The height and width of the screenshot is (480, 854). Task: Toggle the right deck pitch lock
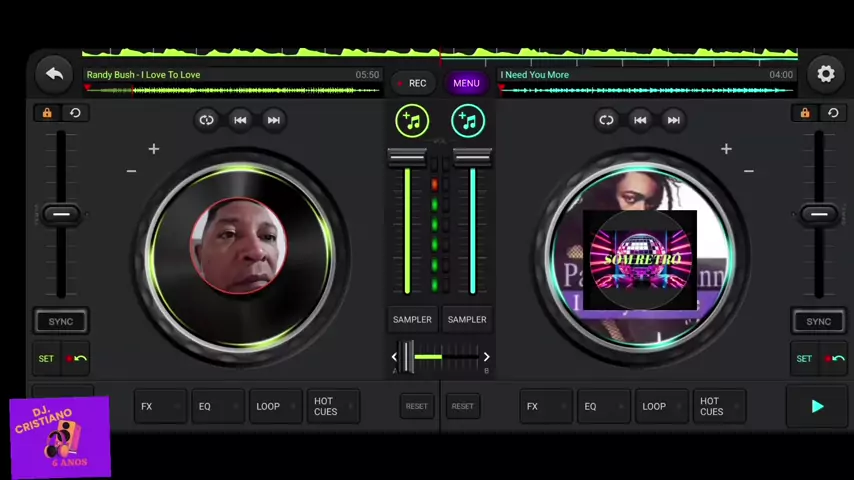[x=804, y=113]
